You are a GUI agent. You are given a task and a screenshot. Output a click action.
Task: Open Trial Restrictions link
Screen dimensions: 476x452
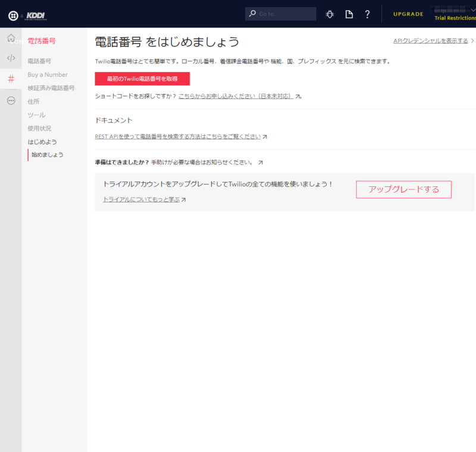point(455,18)
